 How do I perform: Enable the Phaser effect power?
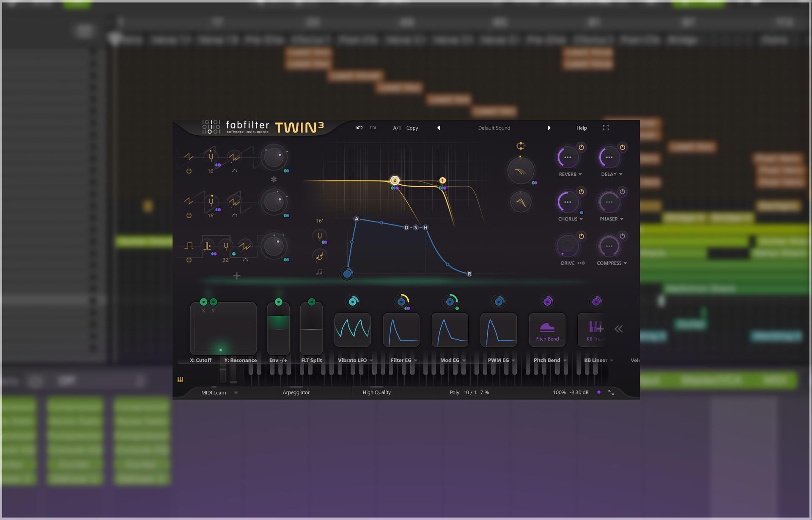(x=623, y=192)
